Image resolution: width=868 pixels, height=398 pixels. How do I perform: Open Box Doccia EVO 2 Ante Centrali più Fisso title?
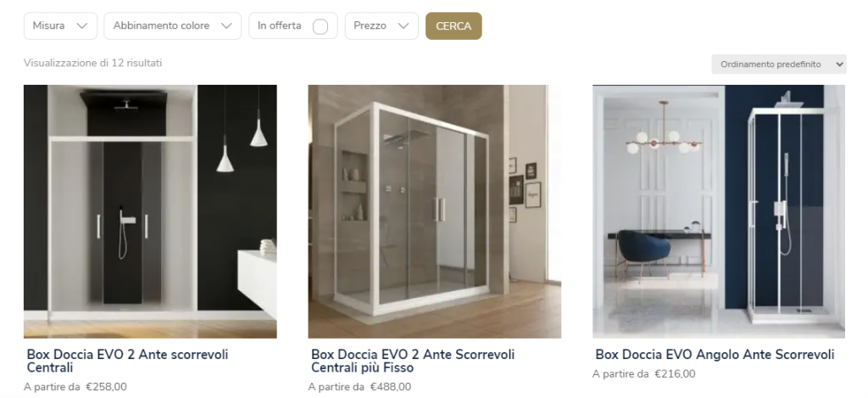[413, 361]
